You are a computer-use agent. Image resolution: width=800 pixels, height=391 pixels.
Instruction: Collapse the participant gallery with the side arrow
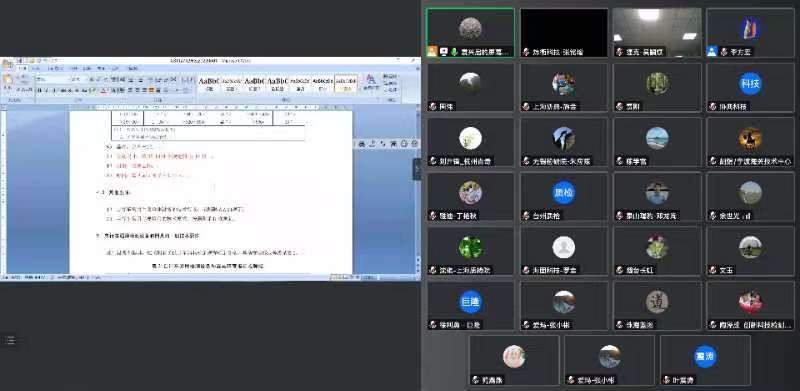[417, 169]
